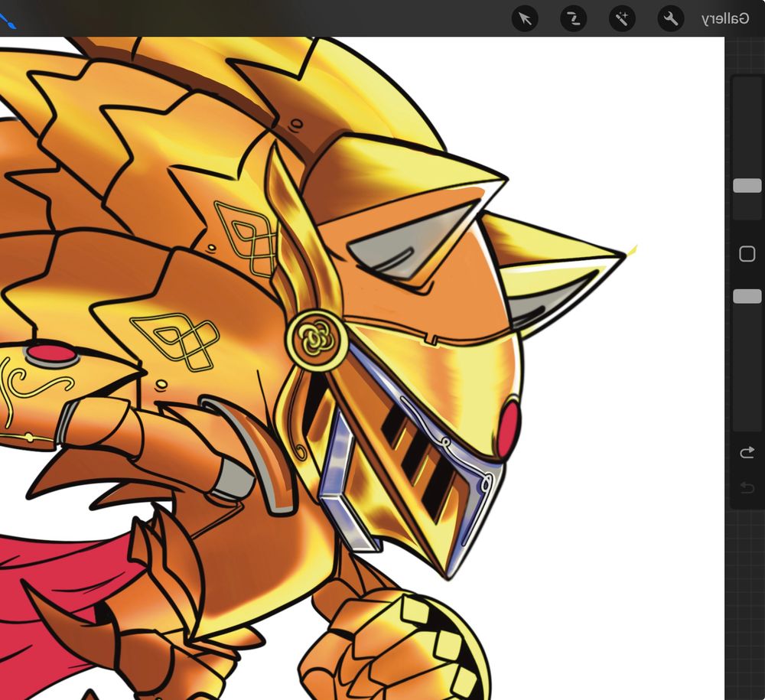Select the blue brush tool icon
765x700 pixels.
click(7, 21)
